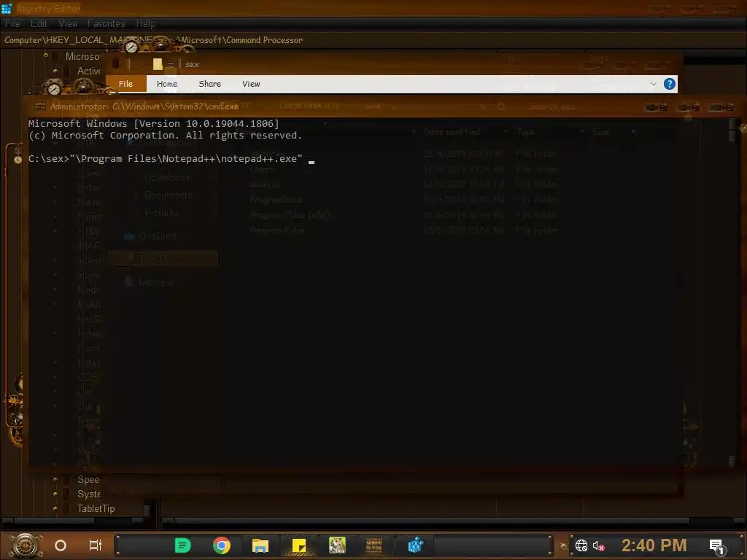Image resolution: width=747 pixels, height=560 pixels.
Task: Select the Active key in the registry tree
Action: tap(88, 71)
